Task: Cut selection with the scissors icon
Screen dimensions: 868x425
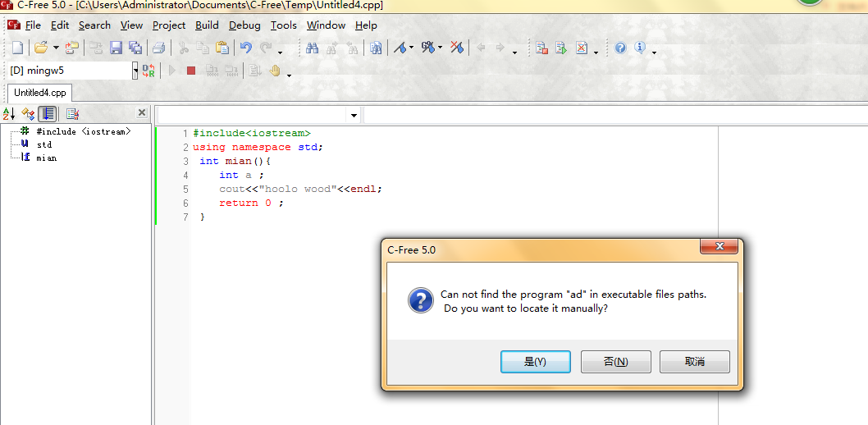Action: pos(183,48)
